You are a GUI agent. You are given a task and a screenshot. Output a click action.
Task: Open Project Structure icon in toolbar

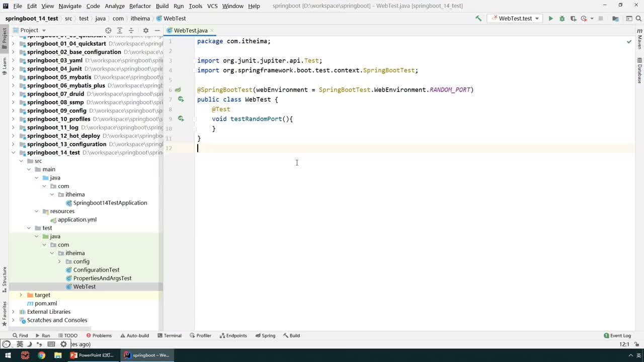[615, 19]
